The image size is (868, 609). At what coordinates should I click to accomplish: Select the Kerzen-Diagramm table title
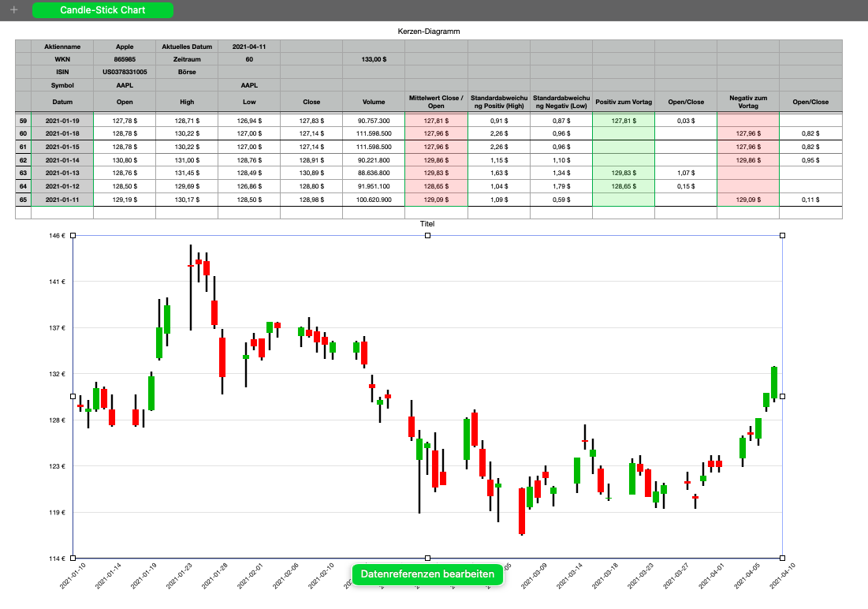click(x=429, y=32)
